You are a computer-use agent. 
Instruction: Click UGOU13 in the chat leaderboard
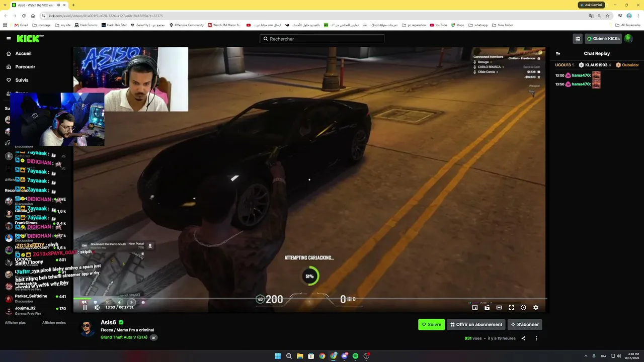coord(565,65)
